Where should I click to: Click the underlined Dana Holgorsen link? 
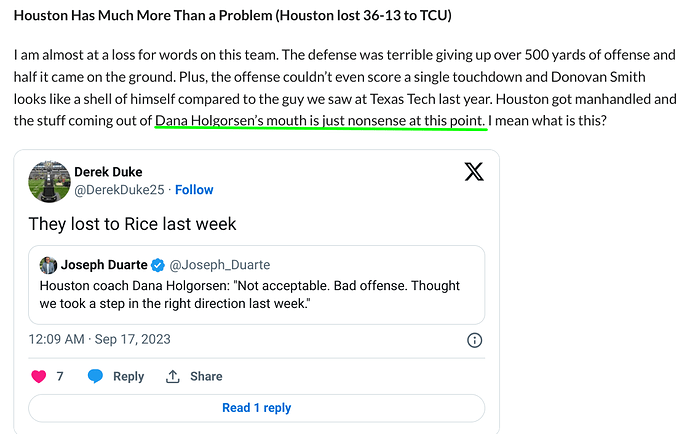point(320,121)
